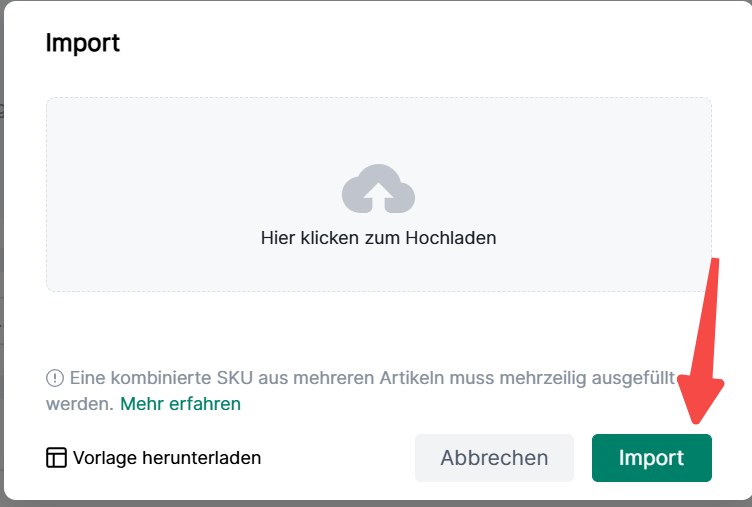Viewport: 752px width, 507px height.
Task: Confirm with the green Import button
Action: (651, 458)
